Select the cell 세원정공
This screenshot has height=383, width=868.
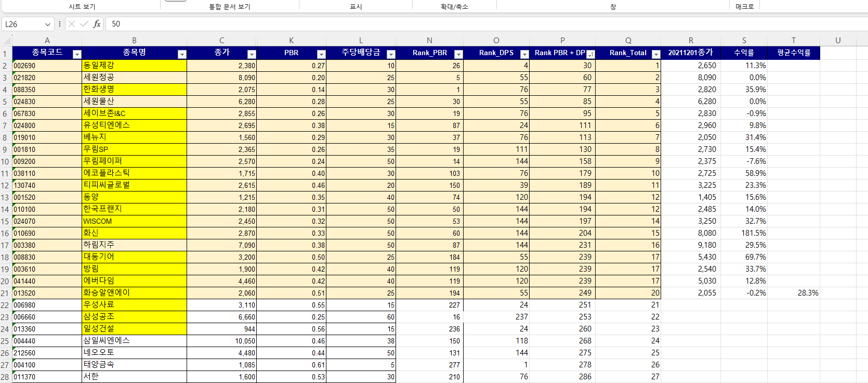(x=134, y=78)
